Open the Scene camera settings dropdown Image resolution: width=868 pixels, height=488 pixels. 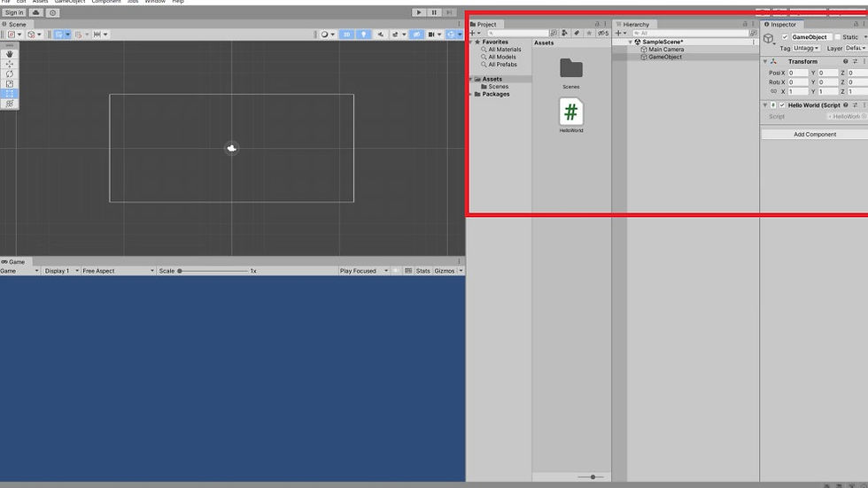point(434,35)
